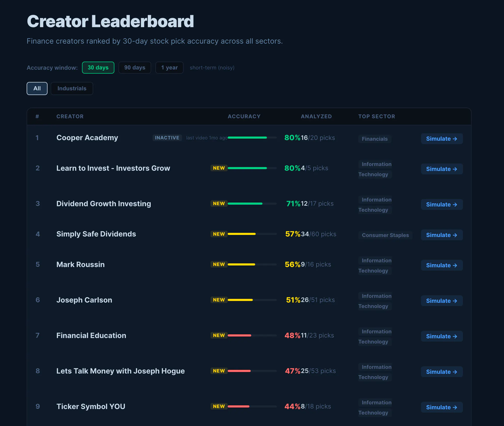Click the ACCURACY column header

244,116
